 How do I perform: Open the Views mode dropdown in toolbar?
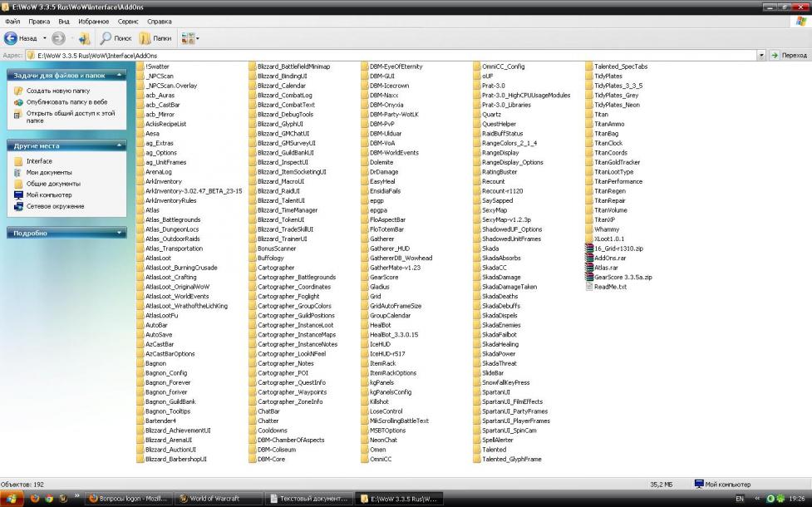(x=190, y=38)
